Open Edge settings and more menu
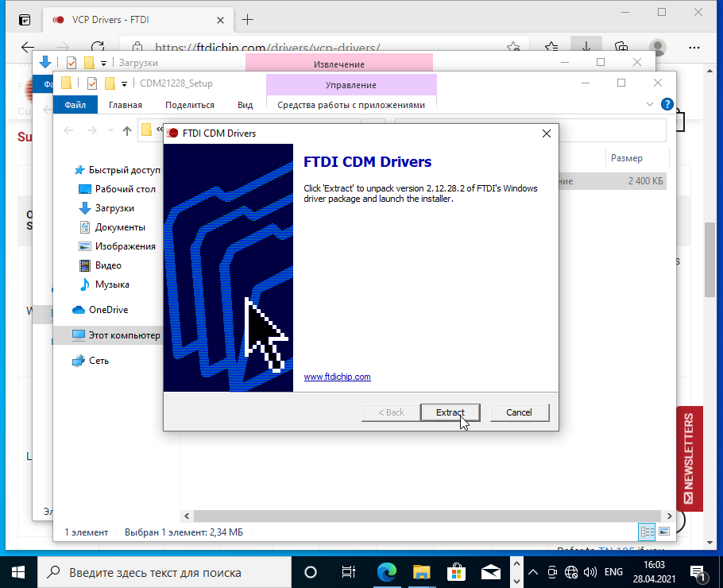 tap(694, 47)
